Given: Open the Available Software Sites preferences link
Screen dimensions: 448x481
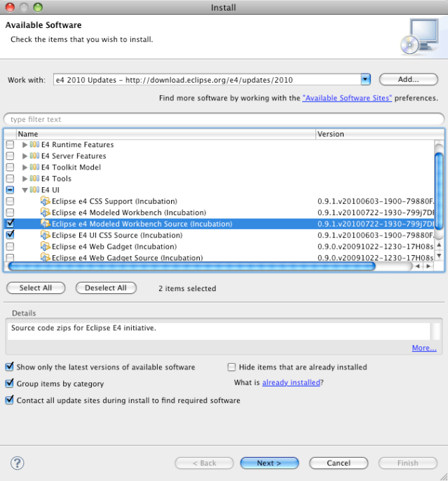Looking at the screenshot, I should 346,99.
